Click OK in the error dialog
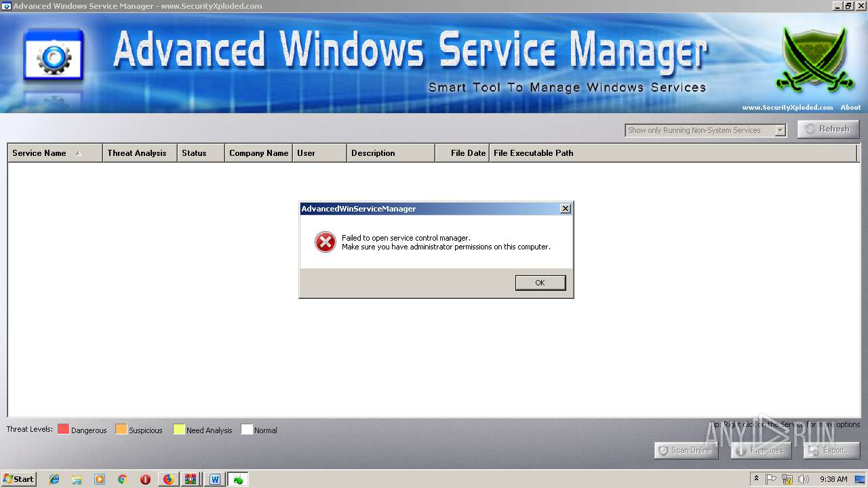Image resolution: width=868 pixels, height=488 pixels. pyautogui.click(x=540, y=283)
